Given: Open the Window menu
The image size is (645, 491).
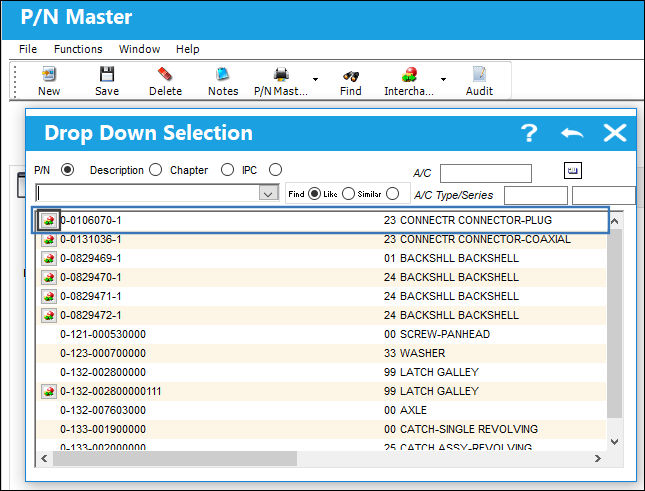Looking at the screenshot, I should (x=139, y=49).
